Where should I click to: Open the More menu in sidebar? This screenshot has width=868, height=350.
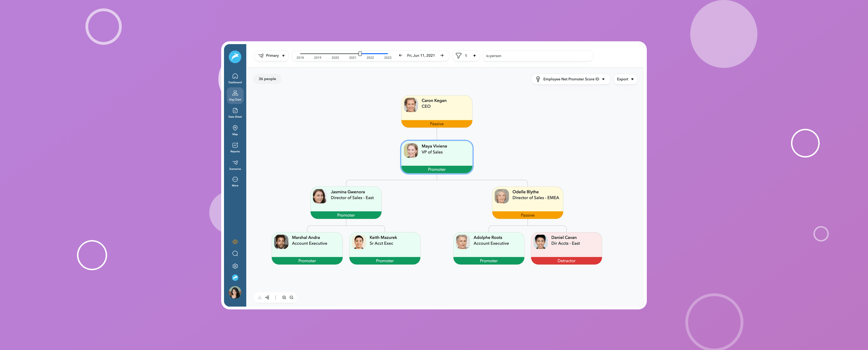click(x=235, y=181)
